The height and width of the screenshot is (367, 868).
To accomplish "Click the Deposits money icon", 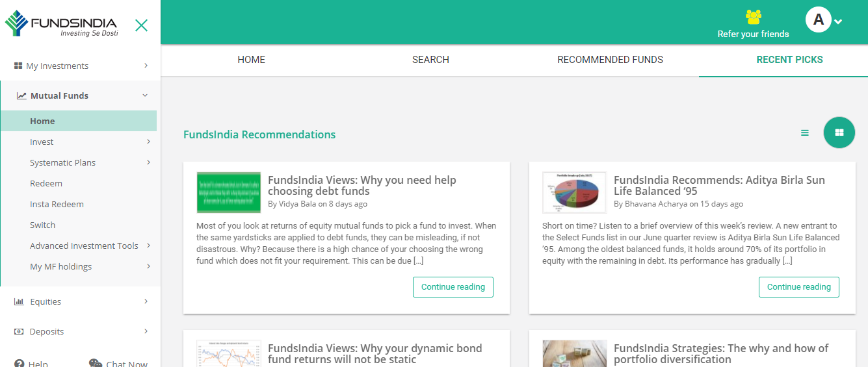I will pyautogui.click(x=19, y=331).
